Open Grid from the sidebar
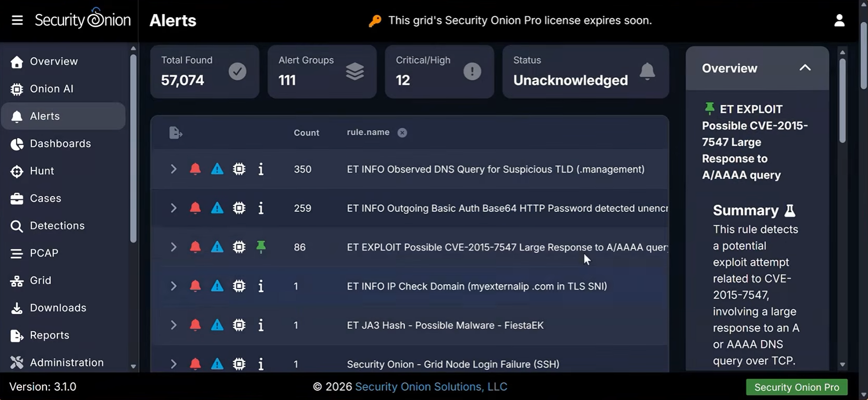Image resolution: width=868 pixels, height=400 pixels. [x=63, y=281]
